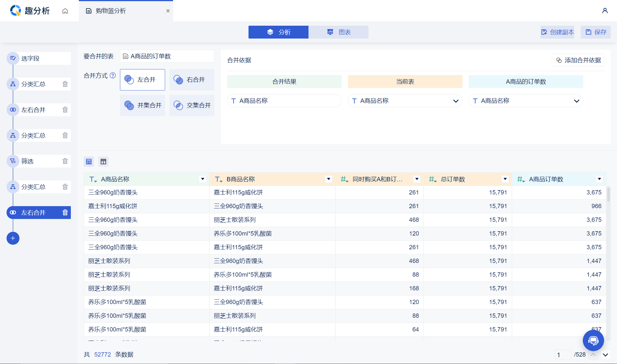Expand 当前表 A商品名称 field dropdown

point(456,101)
